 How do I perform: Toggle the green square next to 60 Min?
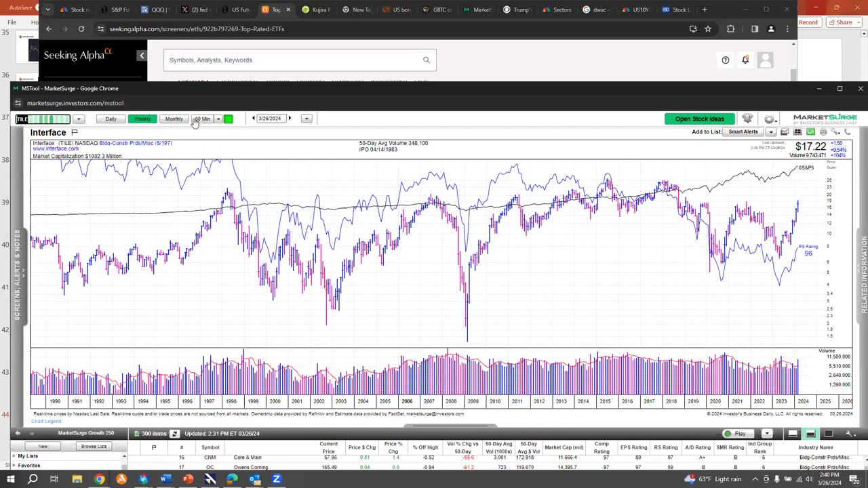click(x=229, y=119)
